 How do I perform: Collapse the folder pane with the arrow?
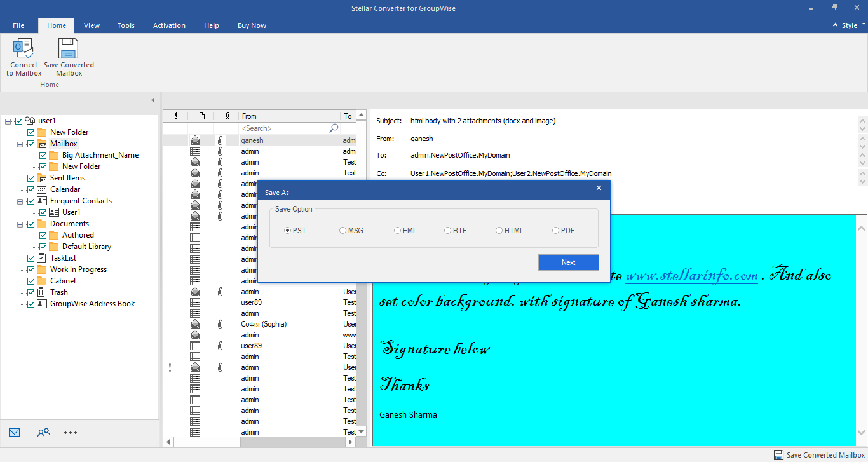pyautogui.click(x=153, y=100)
